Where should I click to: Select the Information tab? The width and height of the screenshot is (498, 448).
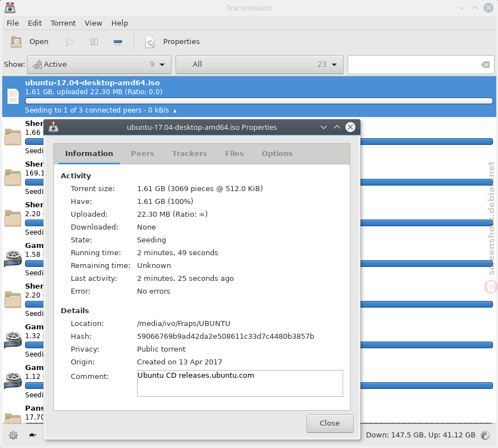89,153
